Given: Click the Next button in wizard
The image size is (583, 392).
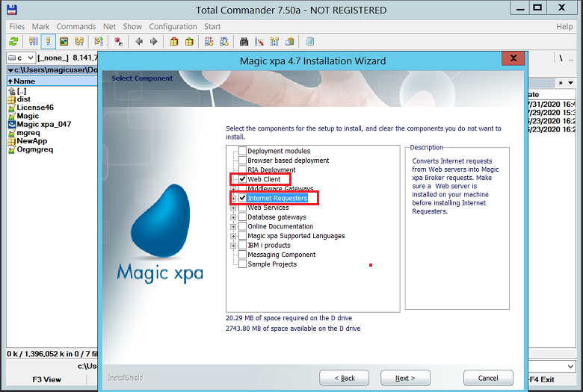Looking at the screenshot, I should point(405,378).
